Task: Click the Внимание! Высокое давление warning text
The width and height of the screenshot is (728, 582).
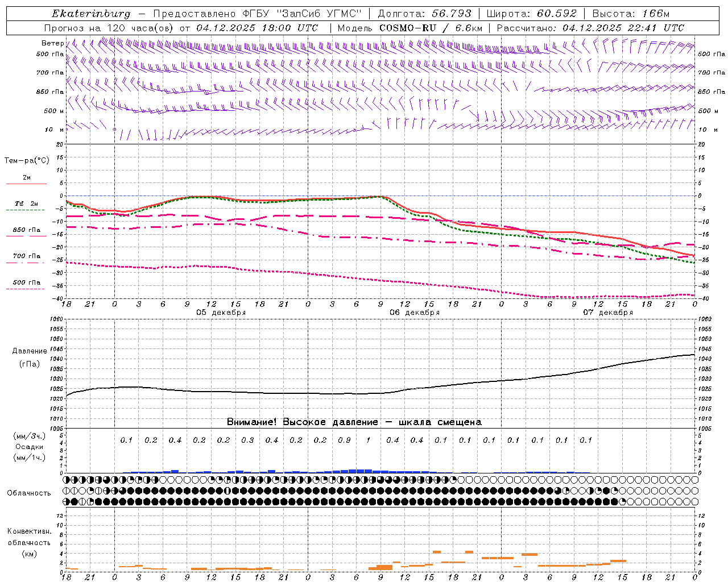Action: 354,422
